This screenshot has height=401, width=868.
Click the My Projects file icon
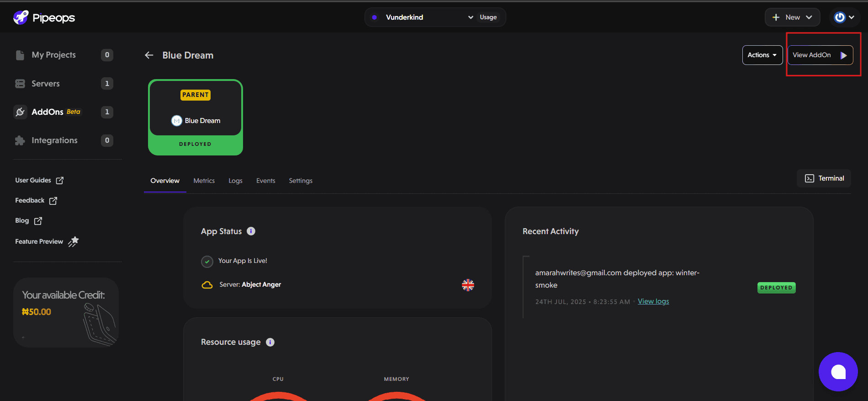point(20,55)
